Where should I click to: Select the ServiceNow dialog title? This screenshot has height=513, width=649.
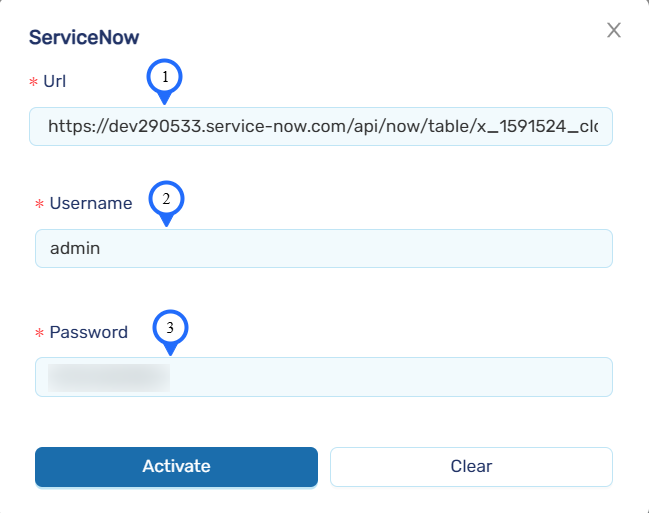pyautogui.click(x=84, y=37)
